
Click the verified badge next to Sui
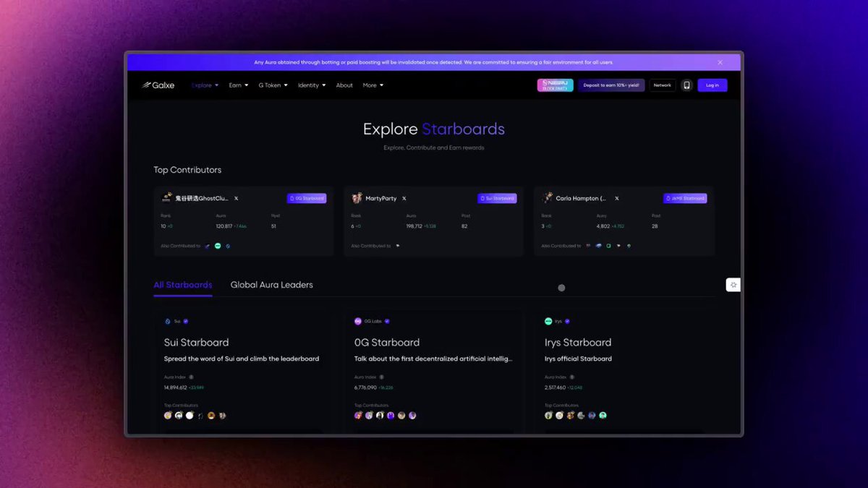coord(186,321)
